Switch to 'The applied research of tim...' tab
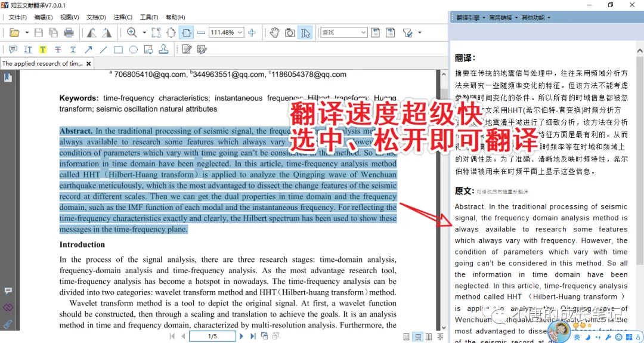Viewport: 644px width, 343px height. pyautogui.click(x=43, y=64)
